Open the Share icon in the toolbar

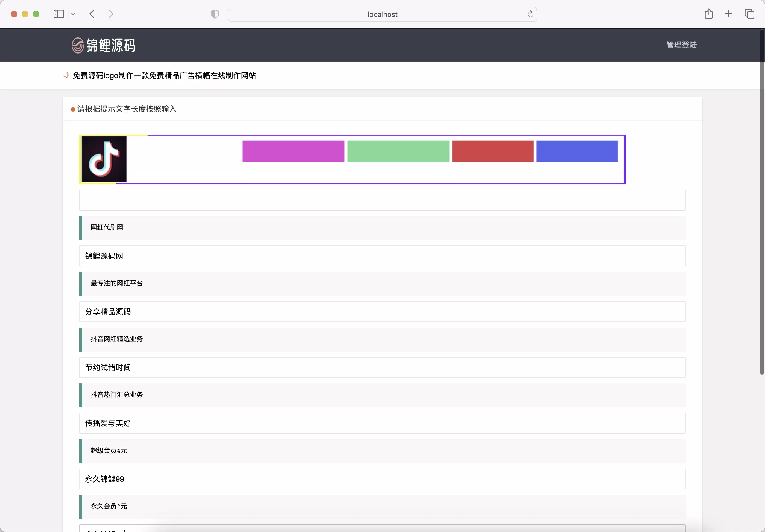tap(709, 14)
